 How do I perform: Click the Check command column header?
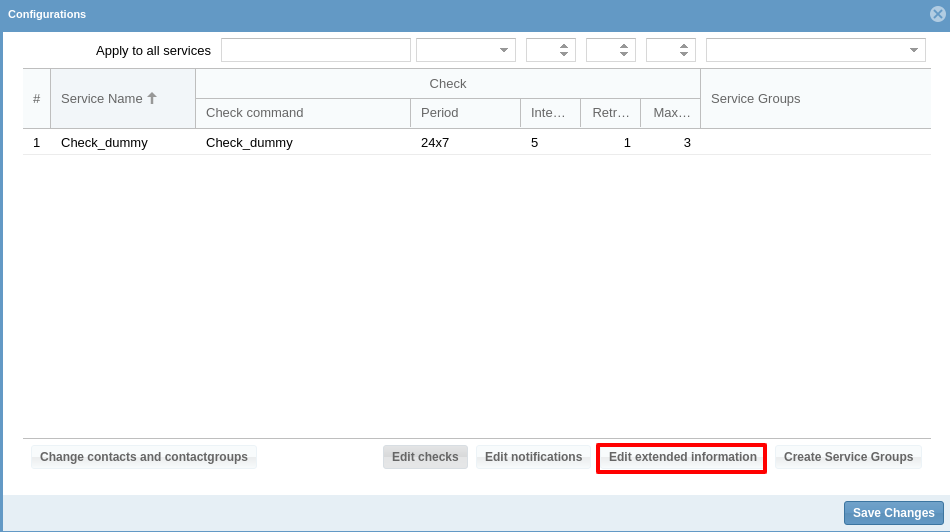click(302, 113)
